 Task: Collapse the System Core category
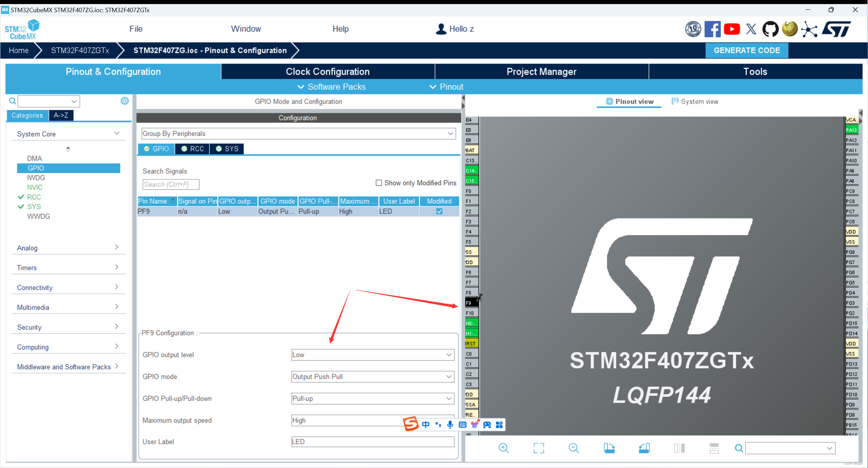[x=68, y=134]
